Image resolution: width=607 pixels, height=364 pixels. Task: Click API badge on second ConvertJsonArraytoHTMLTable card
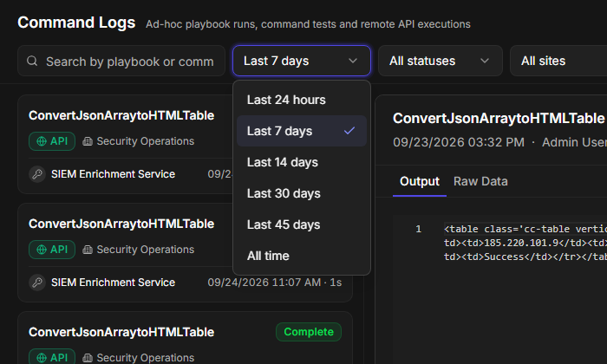click(x=52, y=250)
